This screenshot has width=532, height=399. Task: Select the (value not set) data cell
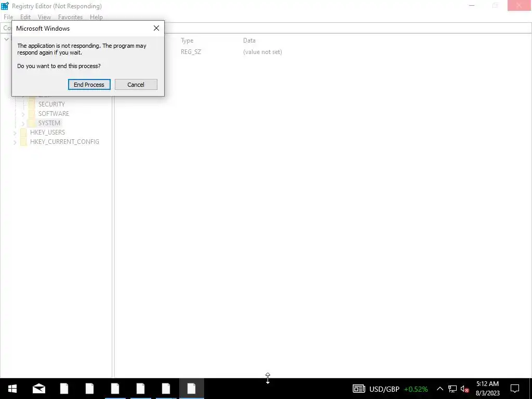tap(262, 52)
